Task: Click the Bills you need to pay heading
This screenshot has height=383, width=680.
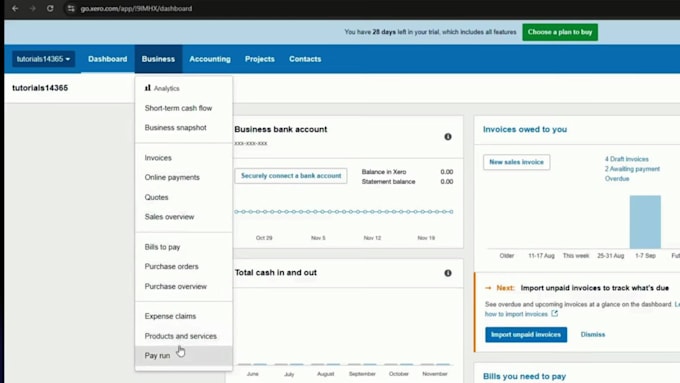Action: [x=524, y=376]
